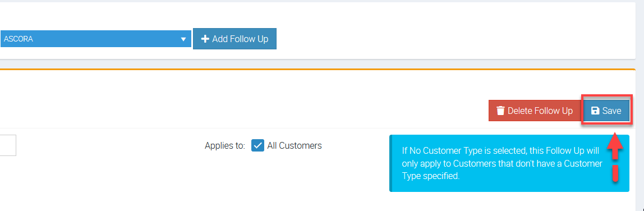Image resolution: width=644 pixels, height=211 pixels.
Task: Focus the partially visible input field at left
Action: (x=8, y=145)
